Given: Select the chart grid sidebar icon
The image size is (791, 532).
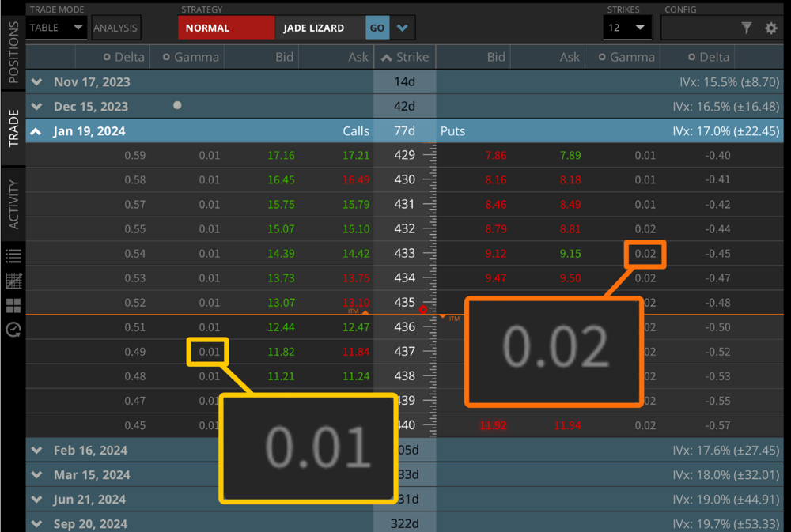Looking at the screenshot, I should click(x=13, y=281).
